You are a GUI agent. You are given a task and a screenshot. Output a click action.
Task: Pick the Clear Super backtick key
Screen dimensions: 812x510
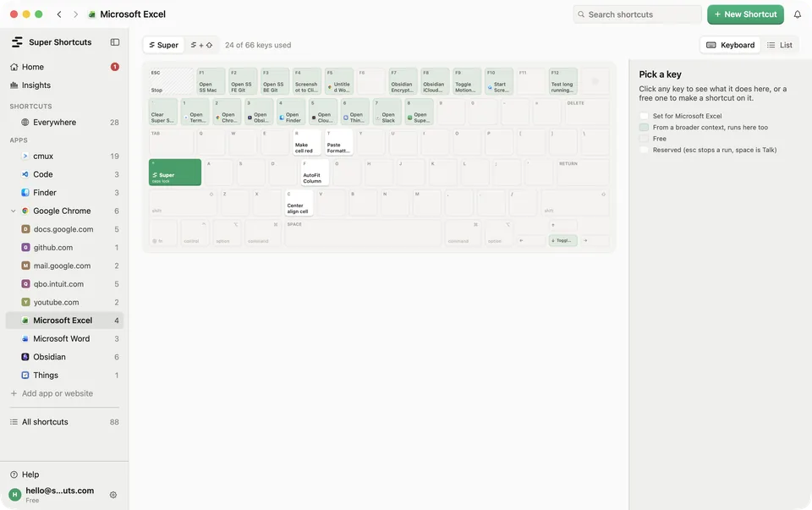pos(163,112)
